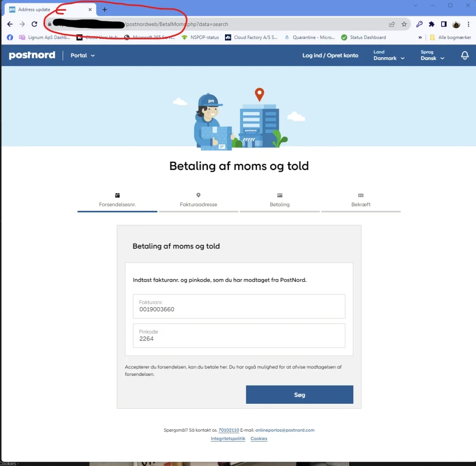
Task: Open a new browser tab
Action: [x=105, y=9]
